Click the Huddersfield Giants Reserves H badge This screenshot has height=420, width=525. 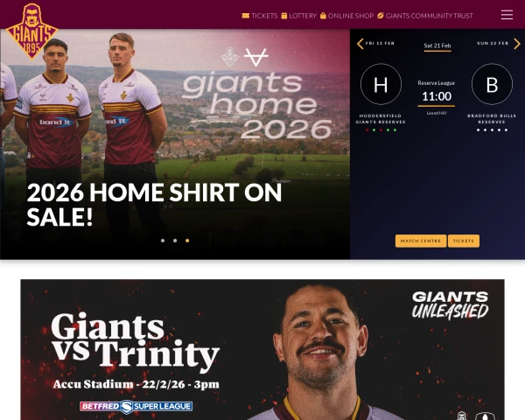click(381, 84)
